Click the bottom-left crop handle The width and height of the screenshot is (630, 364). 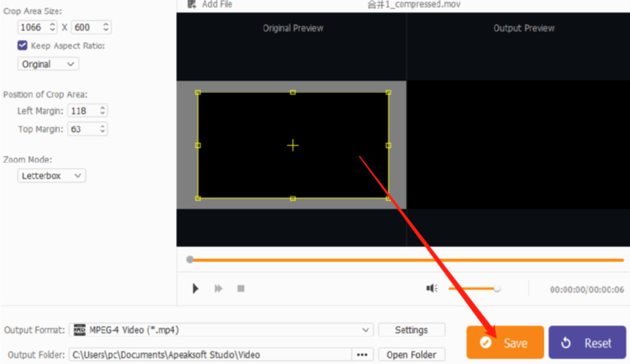(197, 198)
